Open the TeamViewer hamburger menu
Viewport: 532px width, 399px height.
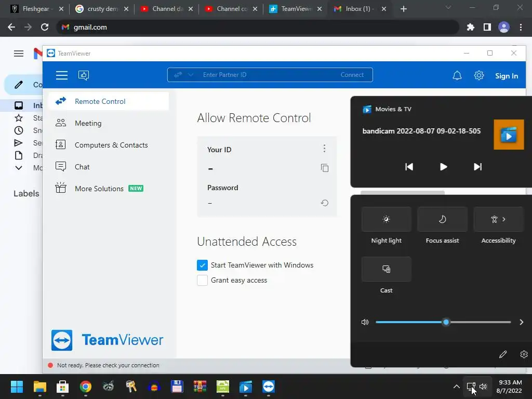[x=62, y=75]
